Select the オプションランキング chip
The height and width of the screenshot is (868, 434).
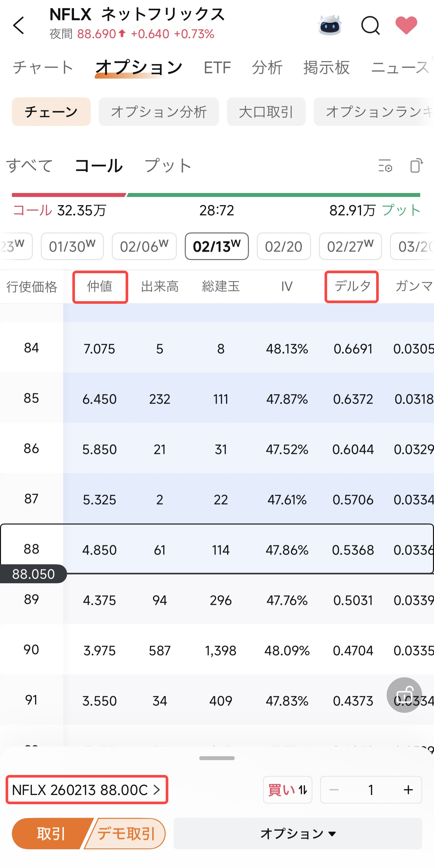(374, 111)
